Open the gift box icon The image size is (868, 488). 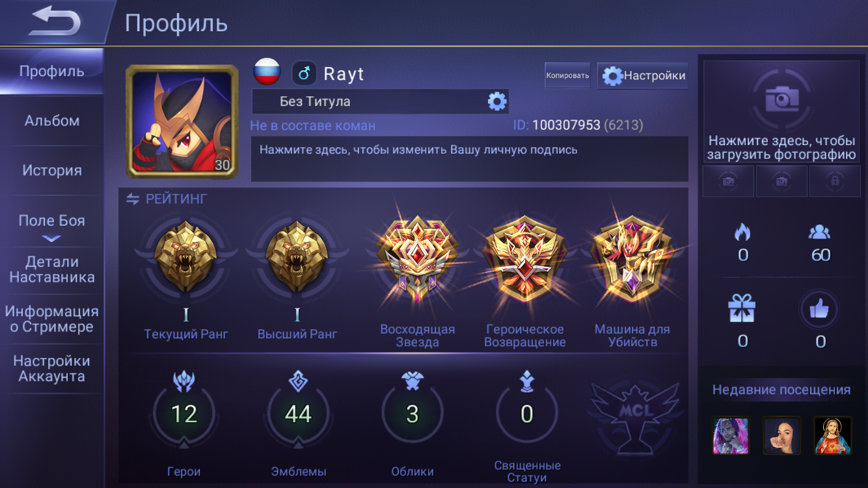(742, 308)
